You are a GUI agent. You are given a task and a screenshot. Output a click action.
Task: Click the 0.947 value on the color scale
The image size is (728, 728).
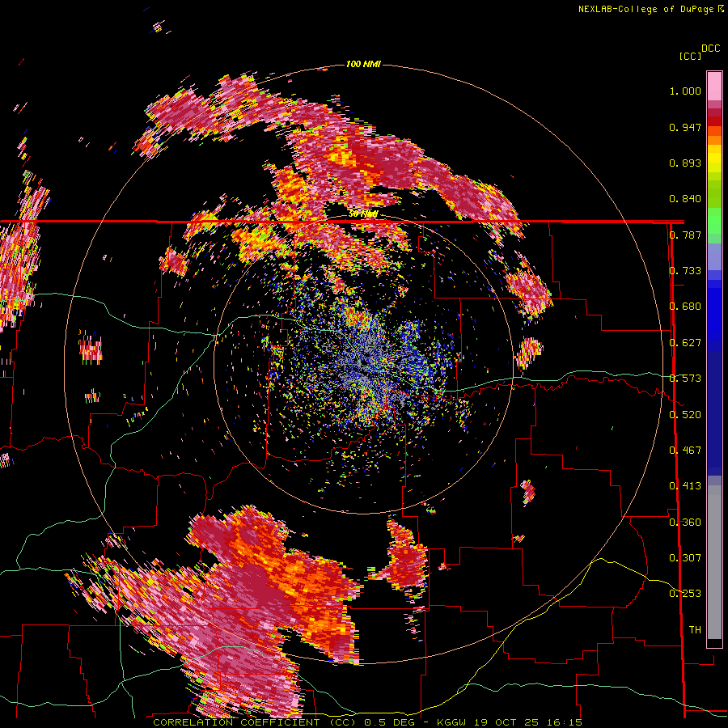coord(685,127)
